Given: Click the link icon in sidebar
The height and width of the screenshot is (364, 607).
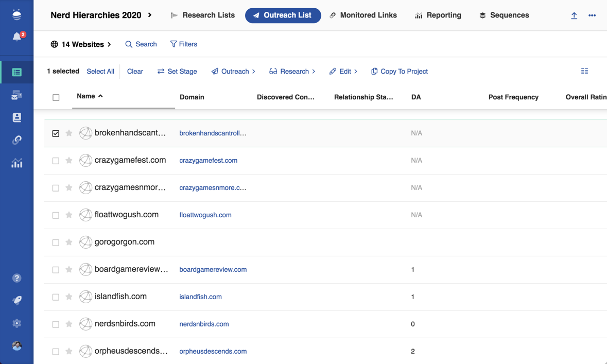Looking at the screenshot, I should click(17, 140).
